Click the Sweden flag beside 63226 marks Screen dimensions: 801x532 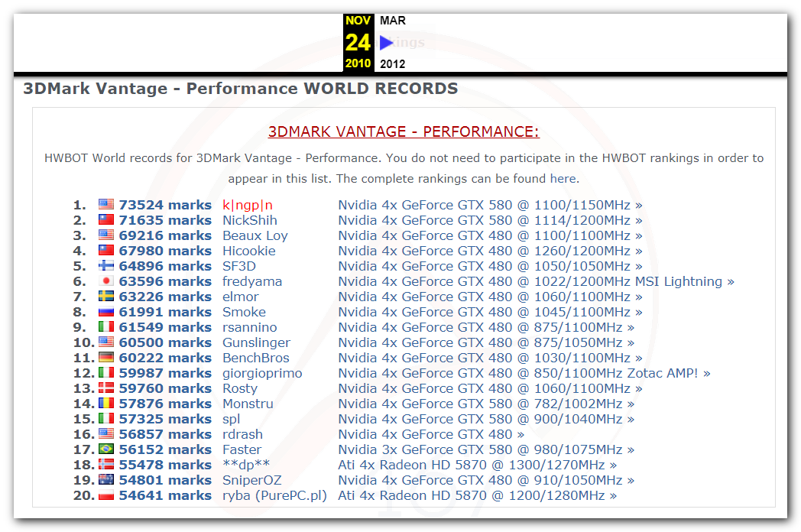[106, 297]
